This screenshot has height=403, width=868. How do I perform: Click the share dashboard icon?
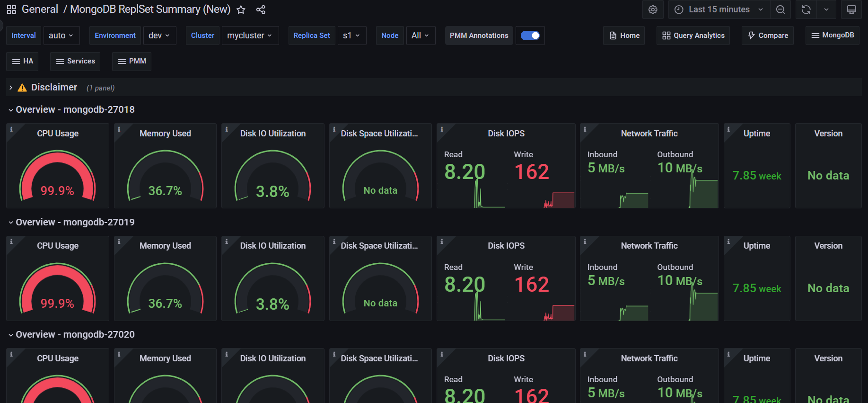click(261, 10)
